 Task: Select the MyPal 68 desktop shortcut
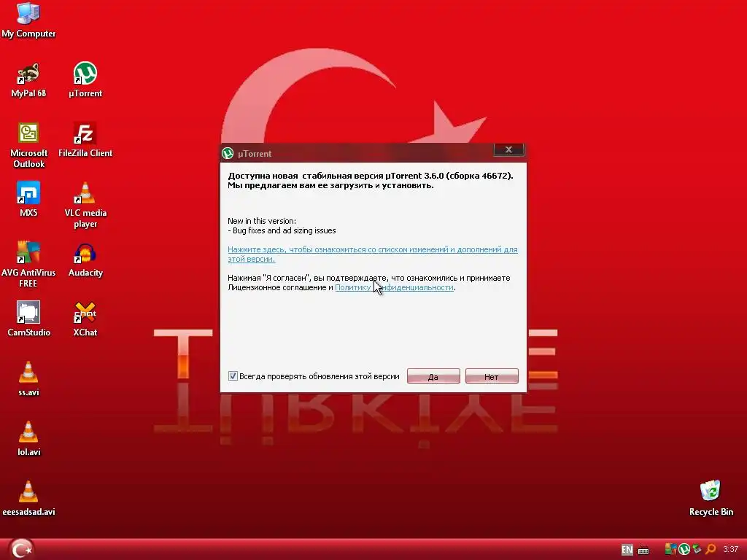pos(28,80)
